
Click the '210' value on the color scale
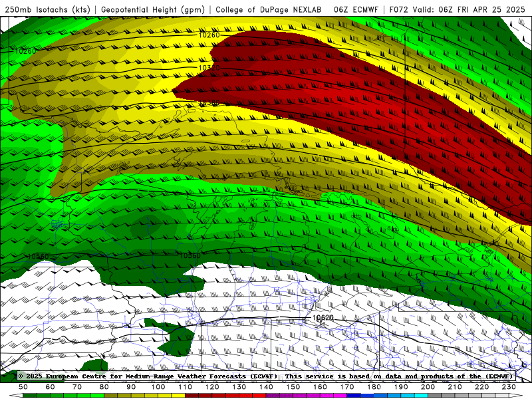point(455,387)
